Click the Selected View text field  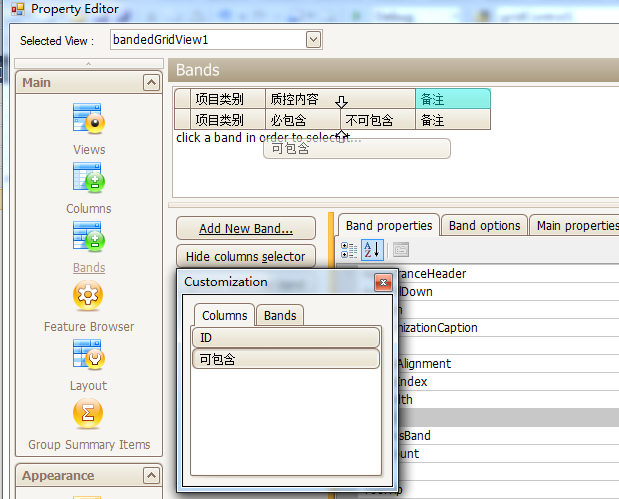208,39
